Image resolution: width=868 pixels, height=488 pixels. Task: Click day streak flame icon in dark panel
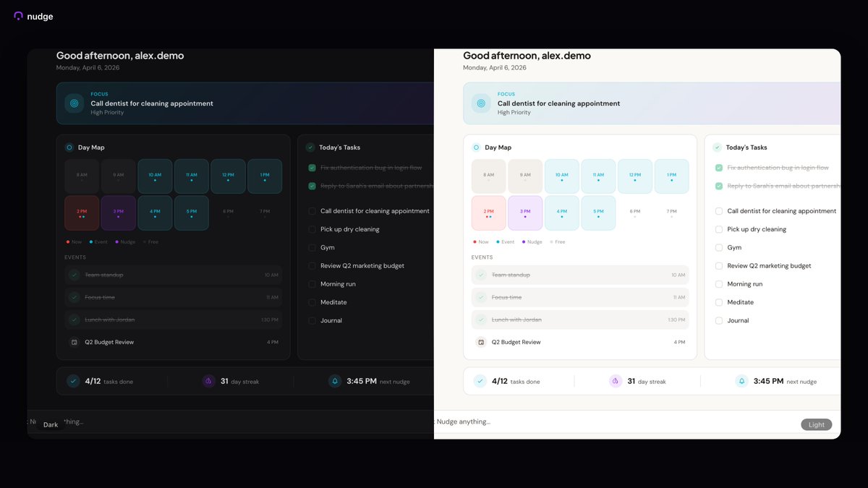(209, 381)
